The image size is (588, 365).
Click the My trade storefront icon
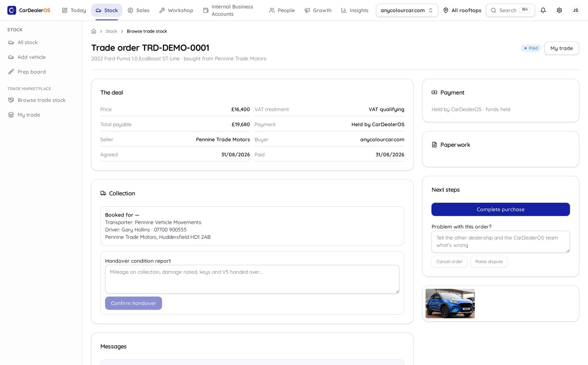(x=11, y=115)
